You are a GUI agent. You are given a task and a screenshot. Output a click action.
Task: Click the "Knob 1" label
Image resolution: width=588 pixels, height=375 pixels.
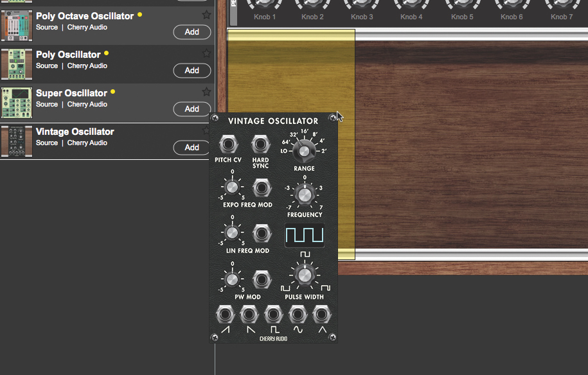264,17
